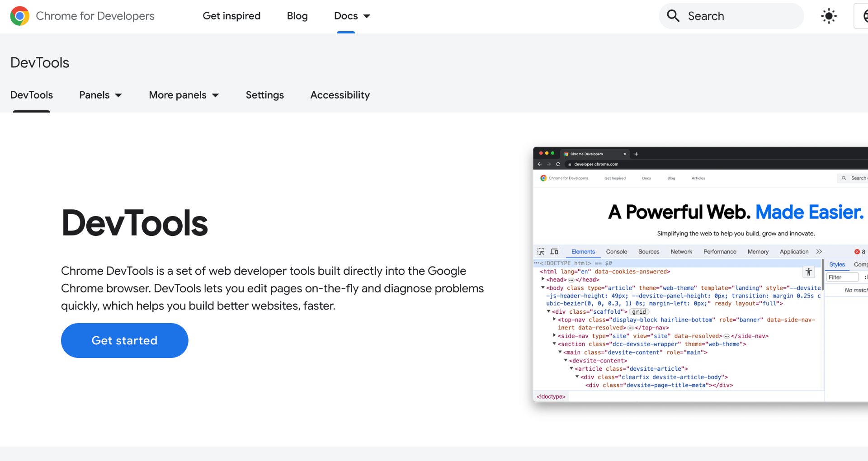Select the Styles tab in DevTools

(837, 264)
